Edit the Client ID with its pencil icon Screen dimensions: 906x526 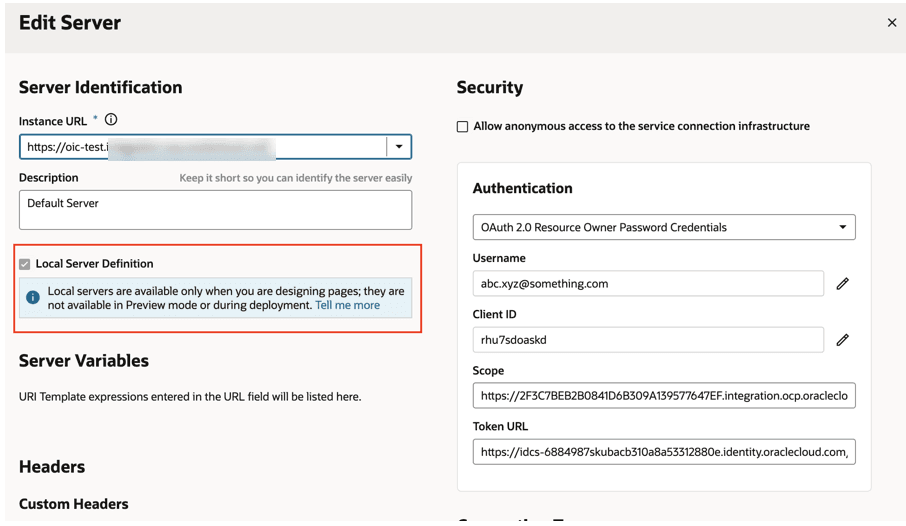point(842,340)
